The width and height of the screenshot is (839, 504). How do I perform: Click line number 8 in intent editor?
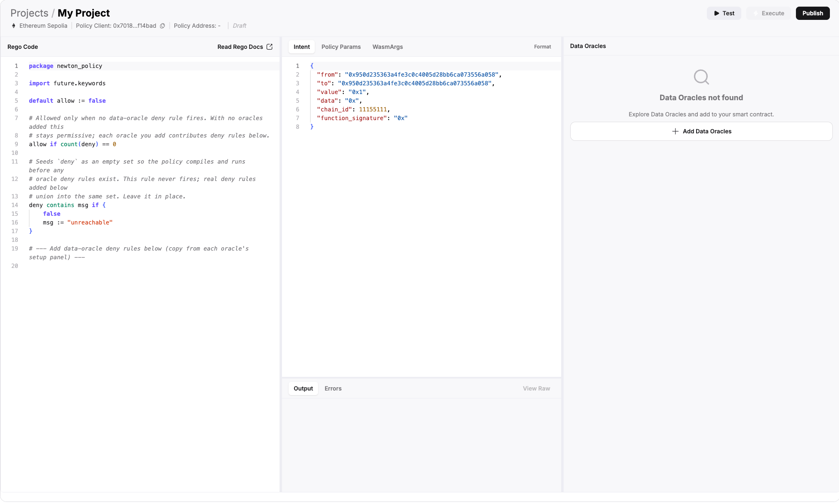[297, 127]
